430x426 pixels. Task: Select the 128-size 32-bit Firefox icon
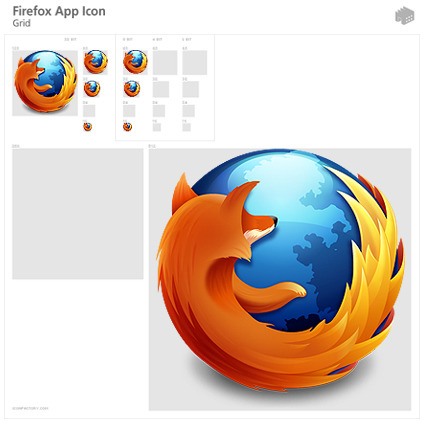tap(45, 81)
